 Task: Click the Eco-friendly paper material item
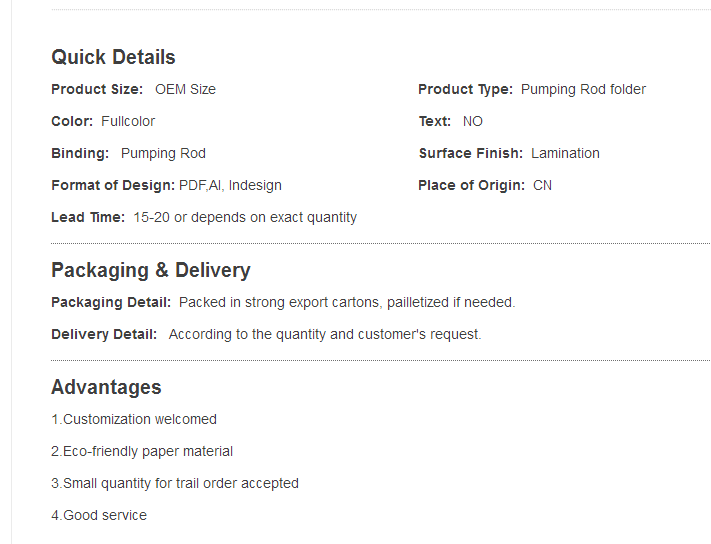(x=142, y=451)
